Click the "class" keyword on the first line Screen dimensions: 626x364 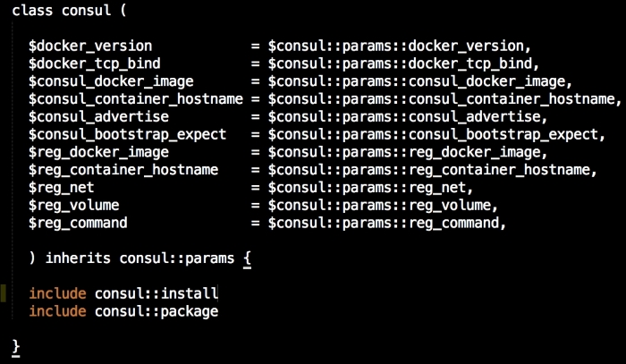point(32,10)
